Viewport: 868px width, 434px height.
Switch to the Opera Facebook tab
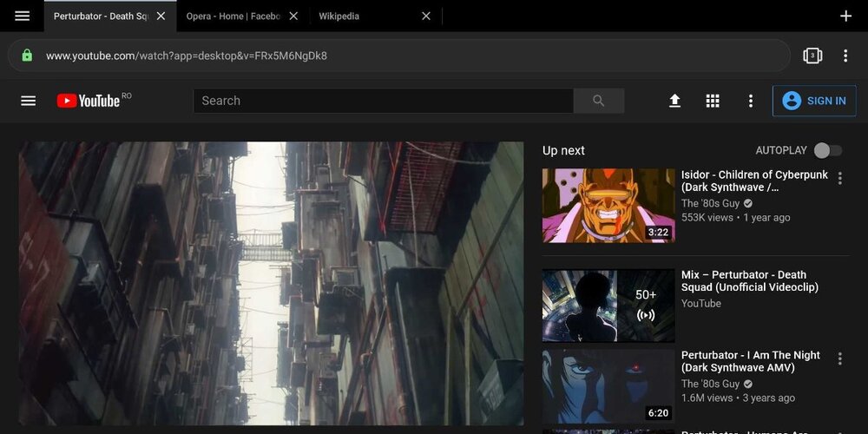[x=233, y=16]
